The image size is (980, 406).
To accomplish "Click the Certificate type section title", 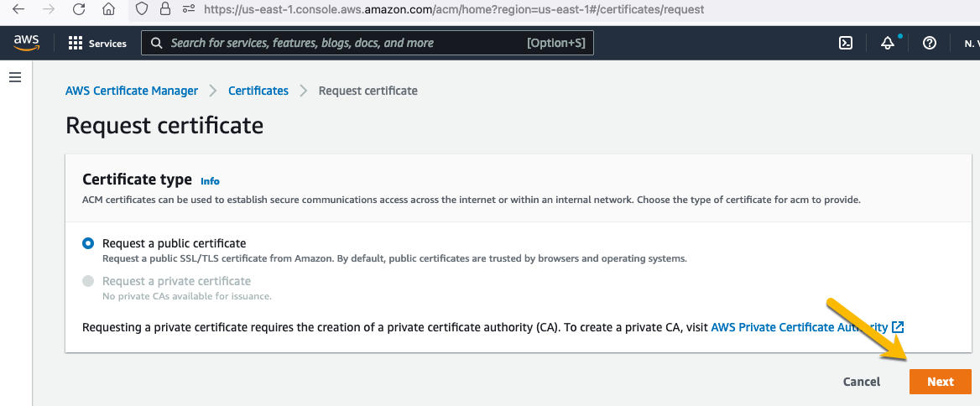I will pos(137,180).
